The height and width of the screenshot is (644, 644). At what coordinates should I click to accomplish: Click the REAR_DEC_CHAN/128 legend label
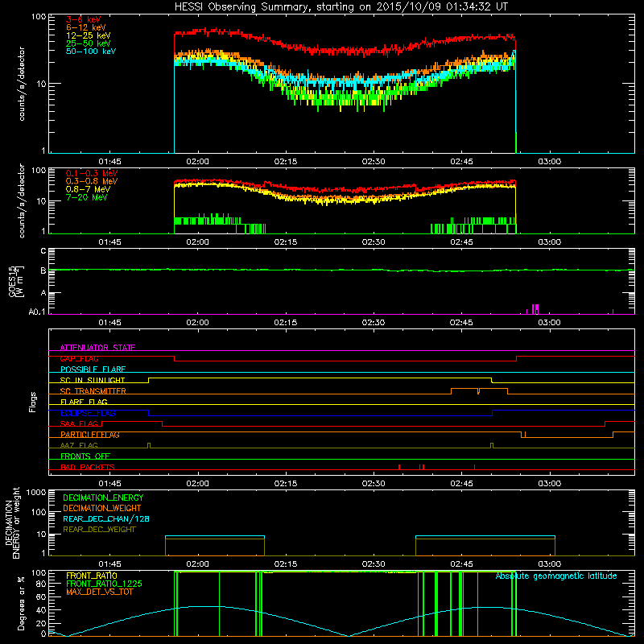pos(106,518)
